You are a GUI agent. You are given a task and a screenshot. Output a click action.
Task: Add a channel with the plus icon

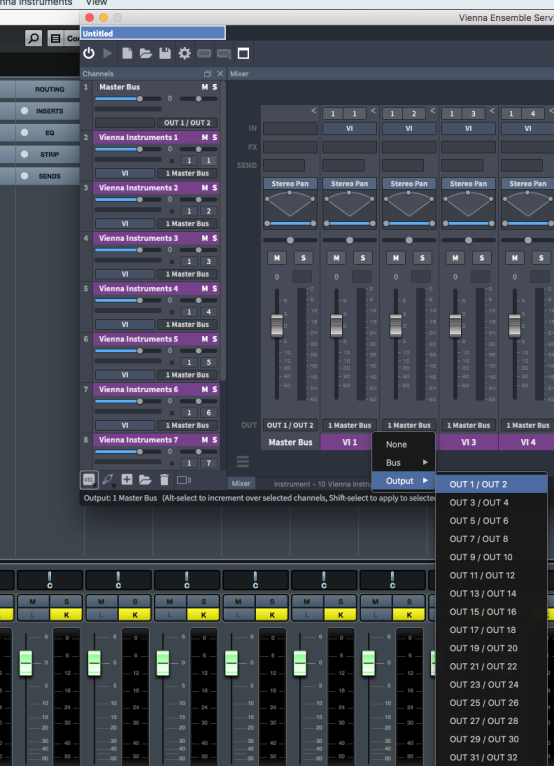[127, 480]
